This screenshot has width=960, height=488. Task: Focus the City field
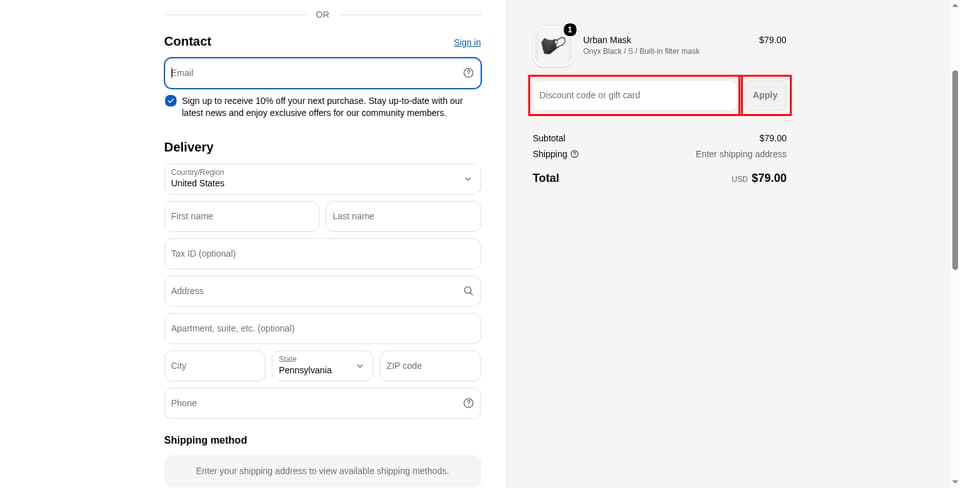215,366
